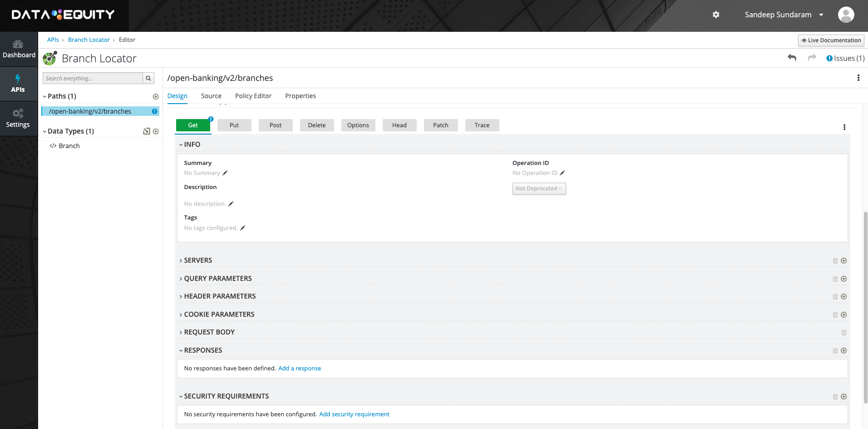Add a response with plus icon
Viewport: 868px width, 429px height.
(843, 350)
